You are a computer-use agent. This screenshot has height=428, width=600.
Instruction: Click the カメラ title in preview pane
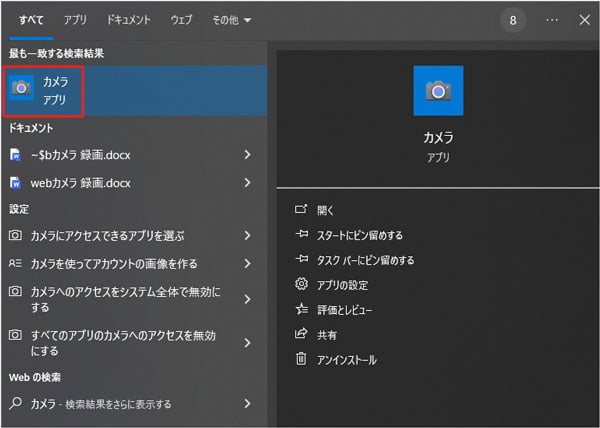coord(438,137)
